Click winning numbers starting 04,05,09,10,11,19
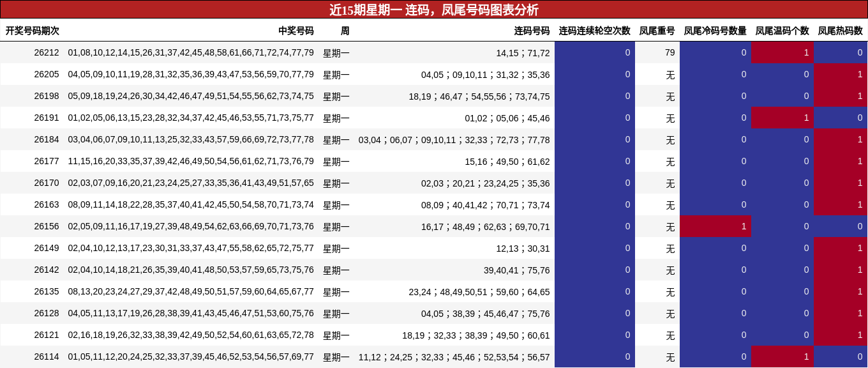The width and height of the screenshot is (868, 368). coord(191,74)
